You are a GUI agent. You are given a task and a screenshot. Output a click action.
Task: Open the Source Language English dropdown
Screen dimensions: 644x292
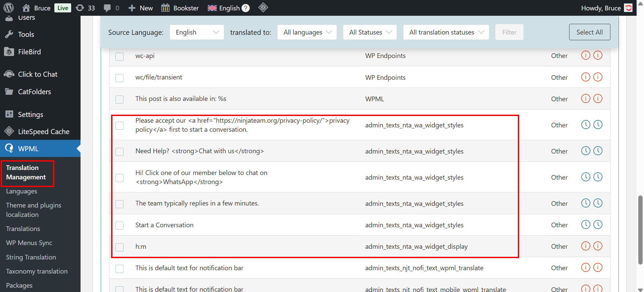197,32
